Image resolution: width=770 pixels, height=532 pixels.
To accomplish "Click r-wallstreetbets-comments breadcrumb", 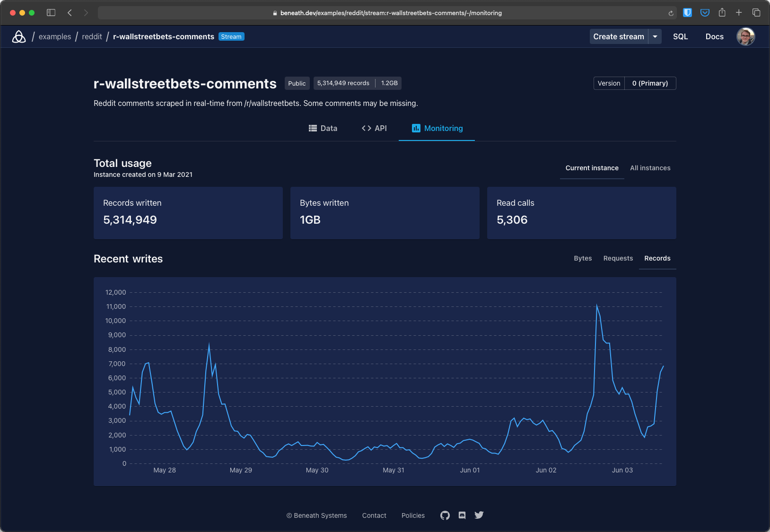I will 164,36.
